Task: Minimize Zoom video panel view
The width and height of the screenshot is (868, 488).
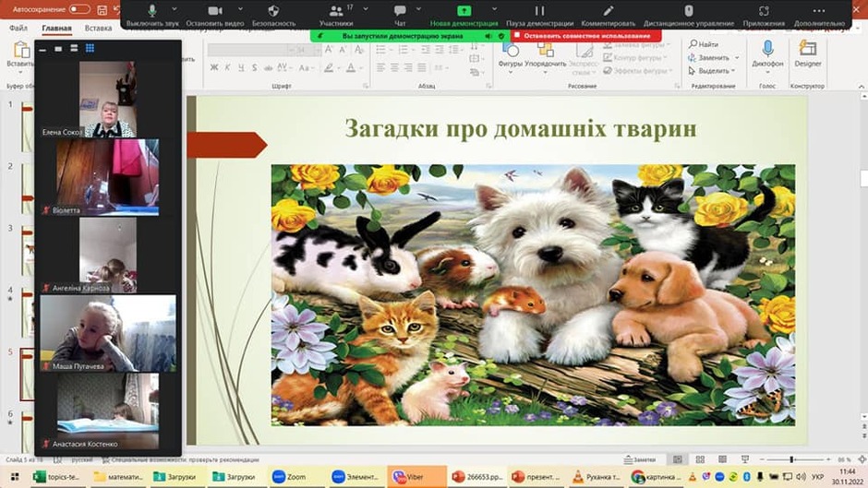Action: [x=42, y=49]
